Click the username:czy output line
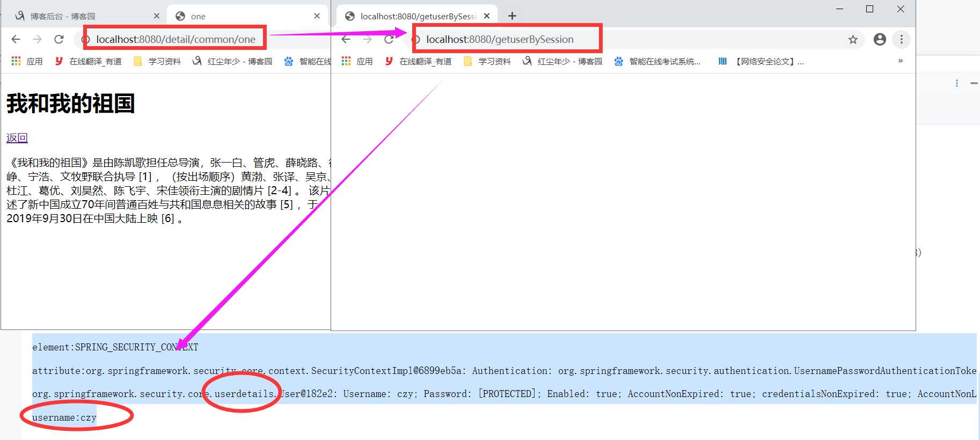The image size is (980, 440). click(64, 417)
